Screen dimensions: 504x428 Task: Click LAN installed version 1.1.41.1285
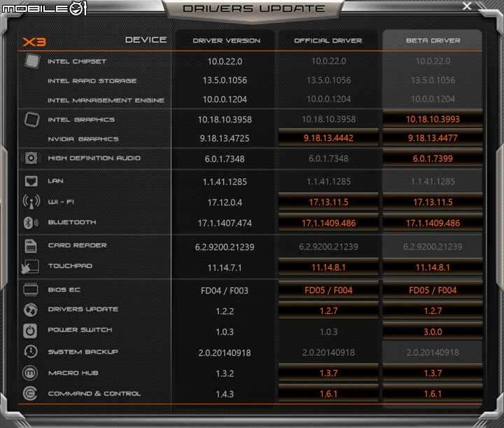coord(225,182)
